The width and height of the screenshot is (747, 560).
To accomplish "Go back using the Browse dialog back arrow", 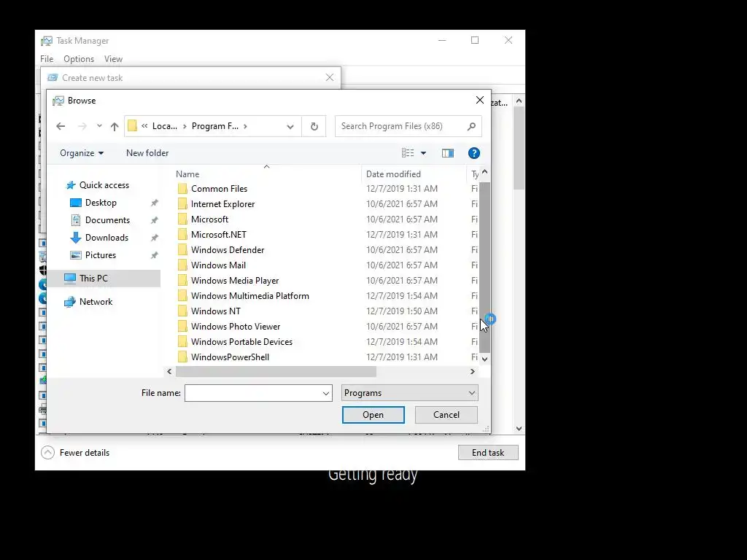I will click(61, 126).
